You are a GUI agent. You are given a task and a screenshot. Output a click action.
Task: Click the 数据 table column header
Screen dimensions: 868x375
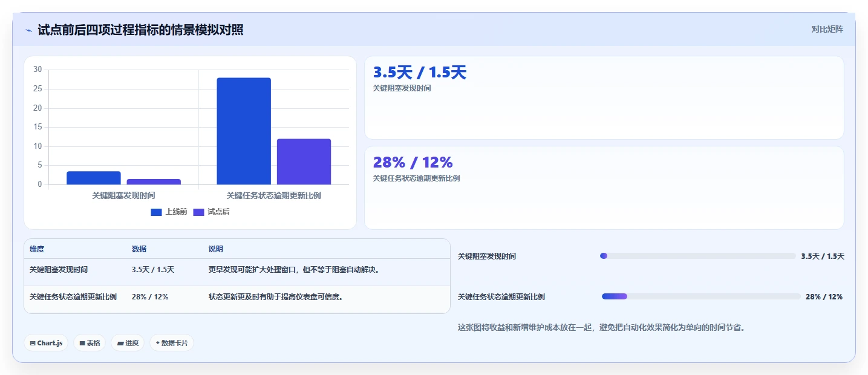pyautogui.click(x=139, y=249)
